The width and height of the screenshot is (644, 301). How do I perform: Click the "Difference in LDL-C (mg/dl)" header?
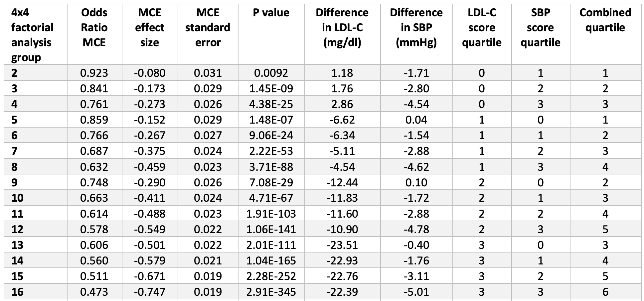pos(342,27)
